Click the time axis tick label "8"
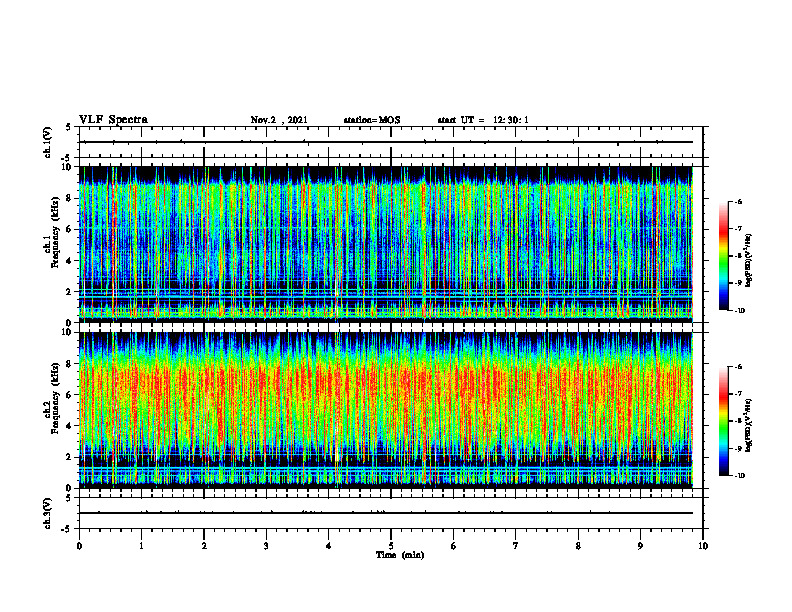The height and width of the screenshot is (612, 792). (578, 546)
